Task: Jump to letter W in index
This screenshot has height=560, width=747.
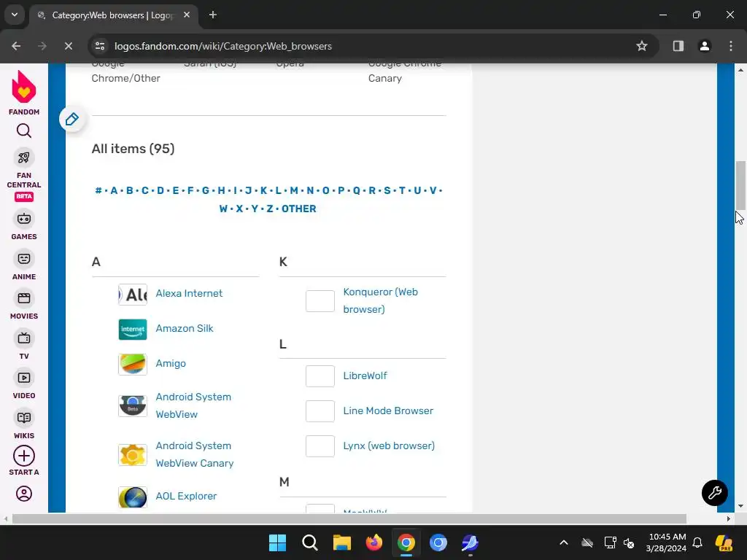Action: pyautogui.click(x=223, y=209)
